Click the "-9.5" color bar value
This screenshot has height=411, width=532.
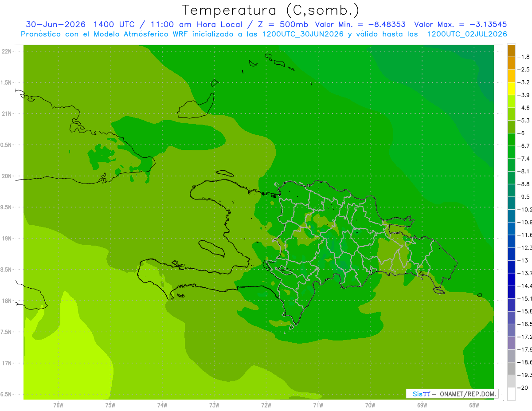pyautogui.click(x=524, y=196)
